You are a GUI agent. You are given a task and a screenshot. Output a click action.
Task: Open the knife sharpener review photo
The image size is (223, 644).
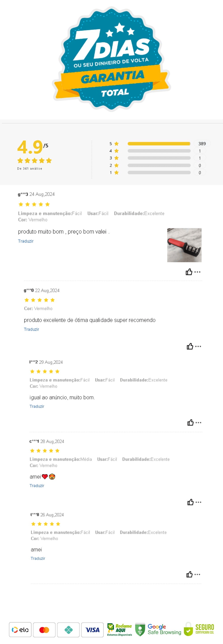click(184, 245)
